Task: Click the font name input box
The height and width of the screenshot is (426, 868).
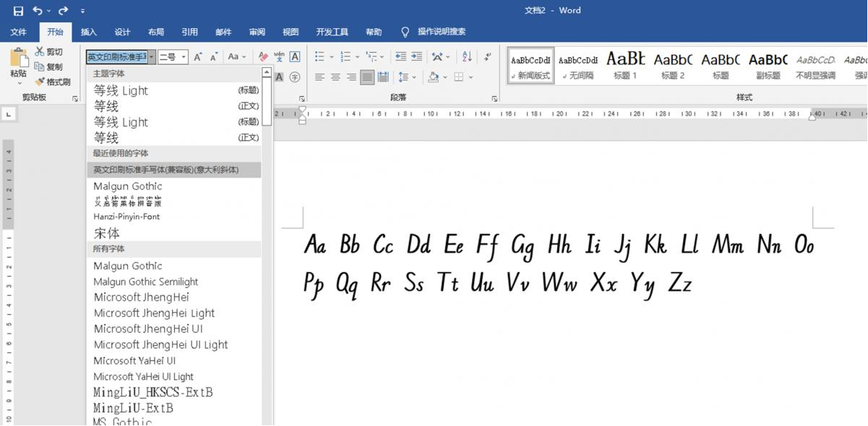Action: pyautogui.click(x=116, y=57)
